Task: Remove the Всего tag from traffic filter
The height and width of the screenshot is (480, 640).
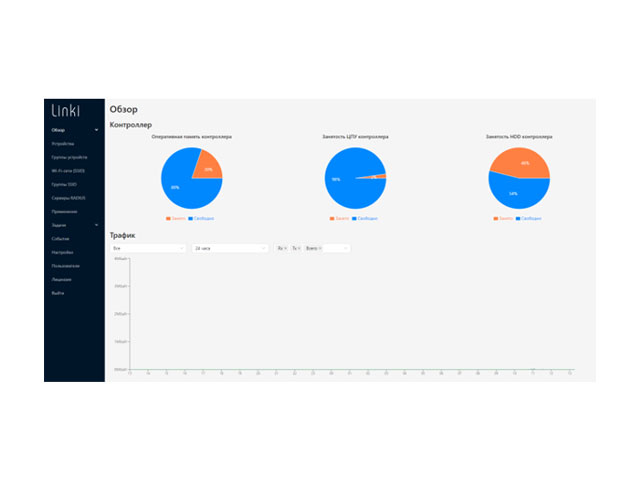Action: click(320, 247)
